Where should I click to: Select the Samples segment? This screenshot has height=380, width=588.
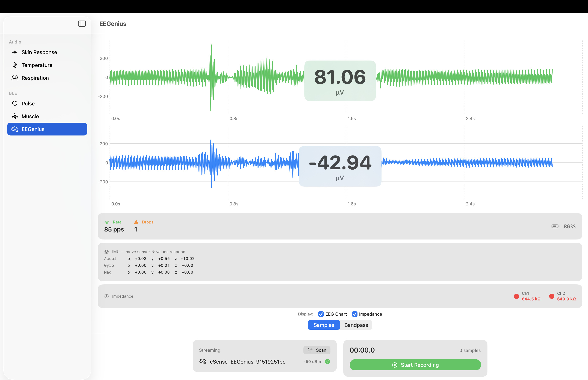tap(324, 325)
